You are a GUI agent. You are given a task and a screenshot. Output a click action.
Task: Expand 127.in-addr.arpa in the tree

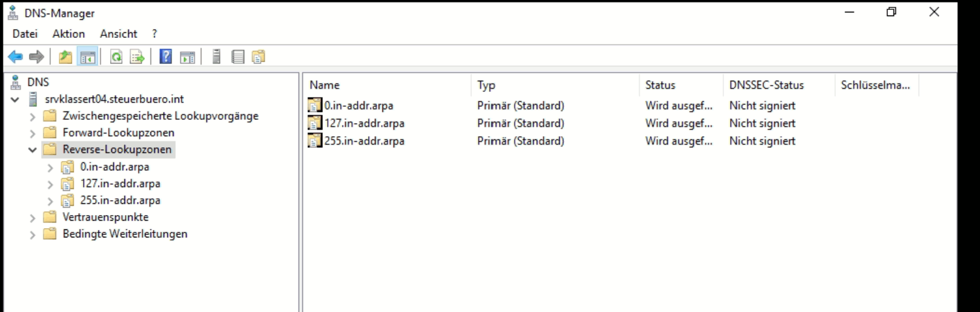tap(50, 184)
